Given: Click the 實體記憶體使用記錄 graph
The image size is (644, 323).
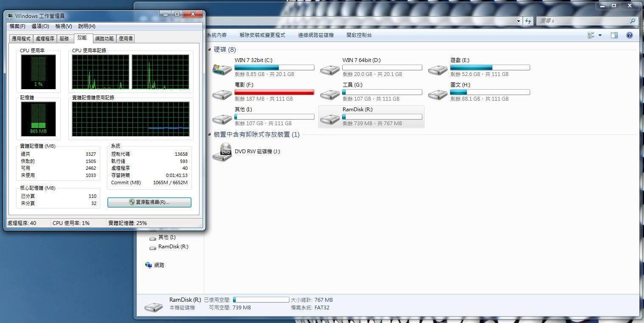Looking at the screenshot, I should [131, 119].
